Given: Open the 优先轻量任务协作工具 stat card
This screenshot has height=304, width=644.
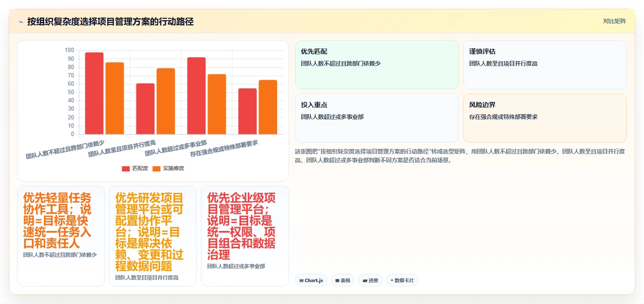Looking at the screenshot, I should (61, 236).
